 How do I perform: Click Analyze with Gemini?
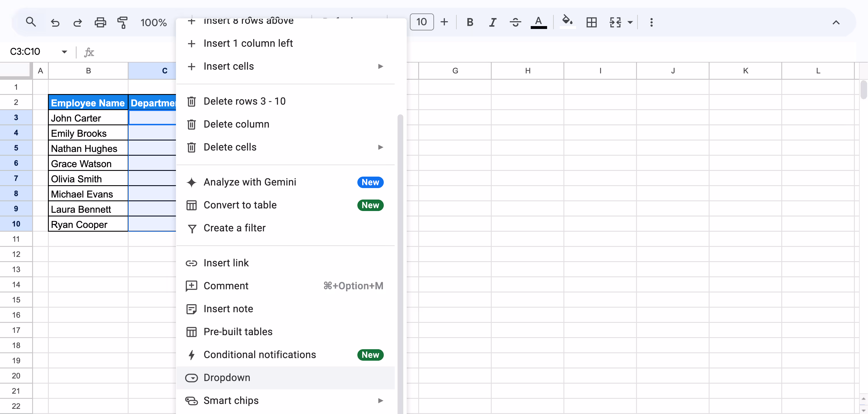(250, 182)
